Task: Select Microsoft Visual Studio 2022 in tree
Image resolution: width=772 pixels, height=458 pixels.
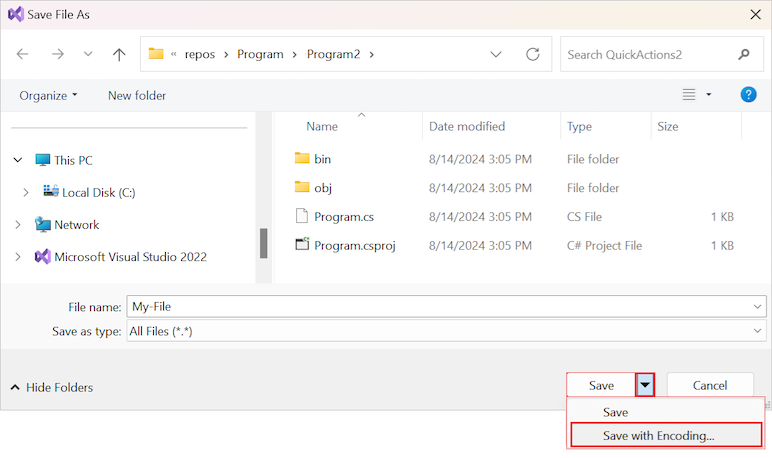Action: pyautogui.click(x=130, y=256)
